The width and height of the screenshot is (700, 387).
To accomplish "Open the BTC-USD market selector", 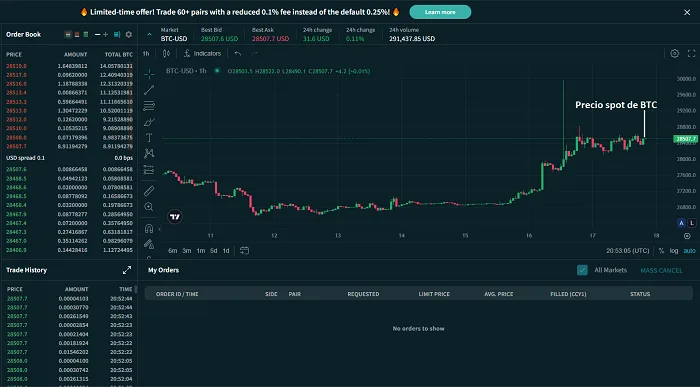I will [x=174, y=34].
